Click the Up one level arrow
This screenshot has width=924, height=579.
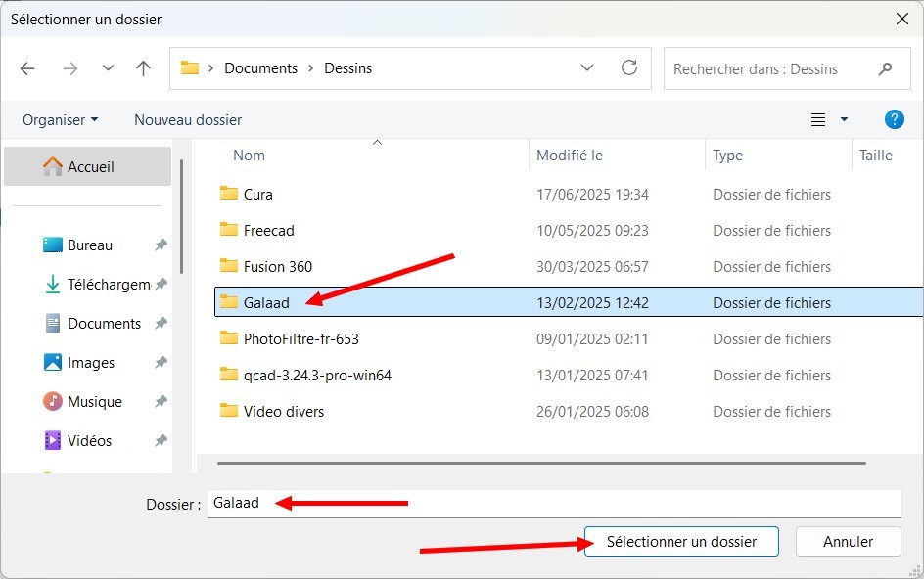143,68
